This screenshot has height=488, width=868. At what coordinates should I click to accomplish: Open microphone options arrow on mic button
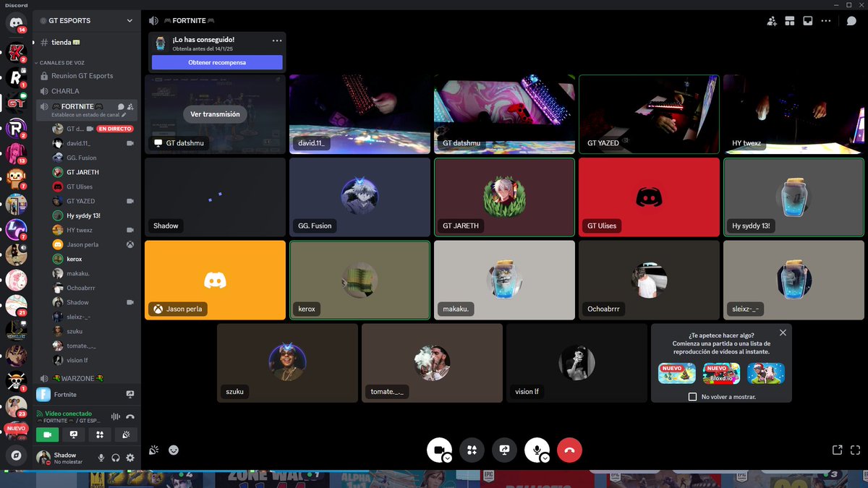(x=545, y=458)
